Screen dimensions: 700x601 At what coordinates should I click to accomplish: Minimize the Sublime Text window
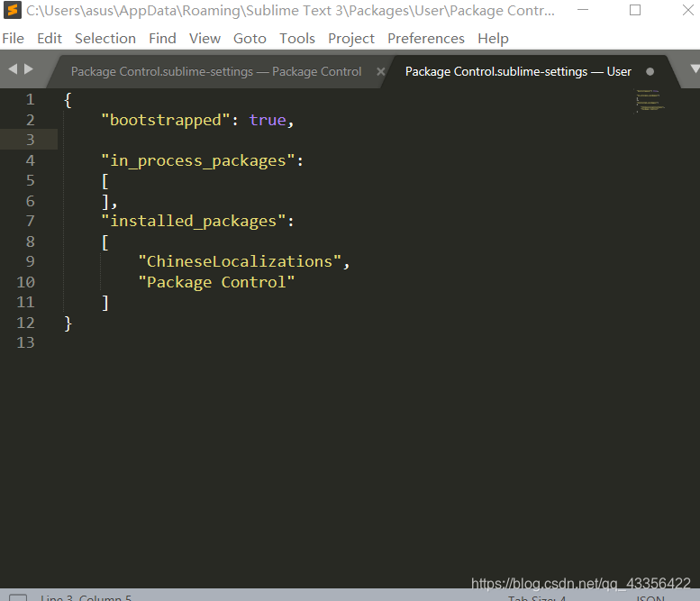583,10
